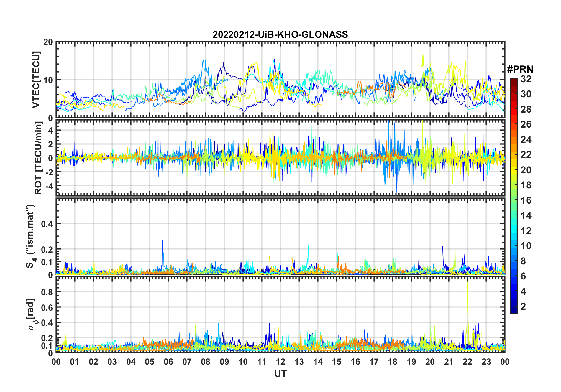Select the #PRN colorbar title
The image size is (561, 392).
click(x=520, y=69)
